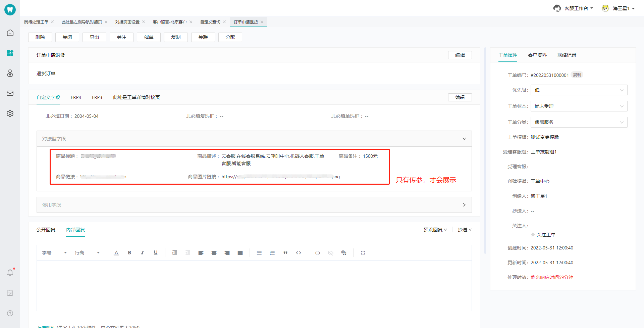
Task: Switch to the 公开回复 tab
Action: tap(46, 230)
